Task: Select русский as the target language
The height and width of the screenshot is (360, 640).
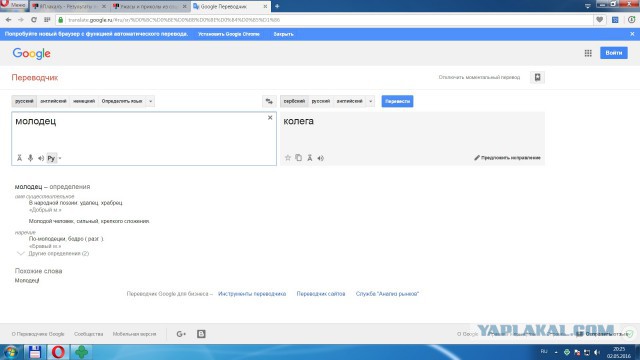Action: pyautogui.click(x=320, y=101)
